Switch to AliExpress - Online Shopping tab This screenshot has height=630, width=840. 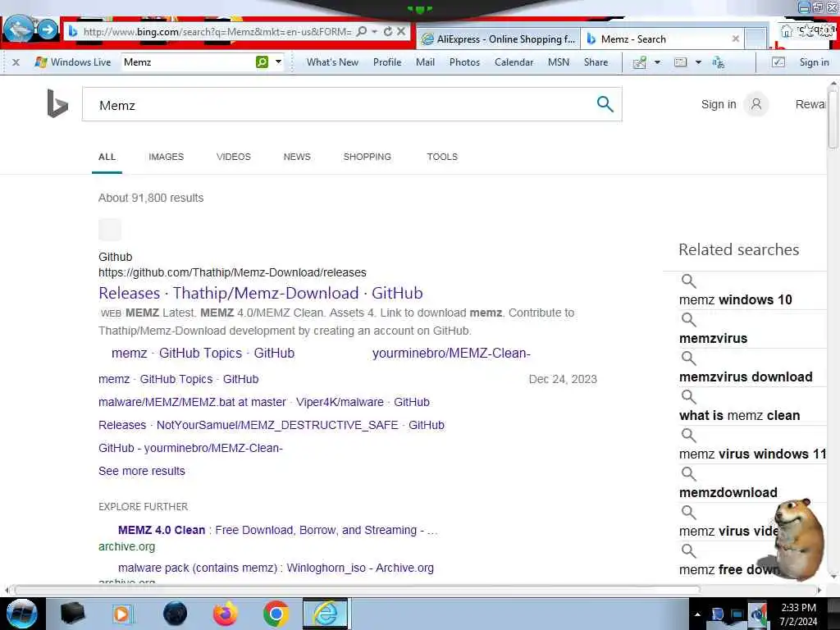tap(498, 39)
